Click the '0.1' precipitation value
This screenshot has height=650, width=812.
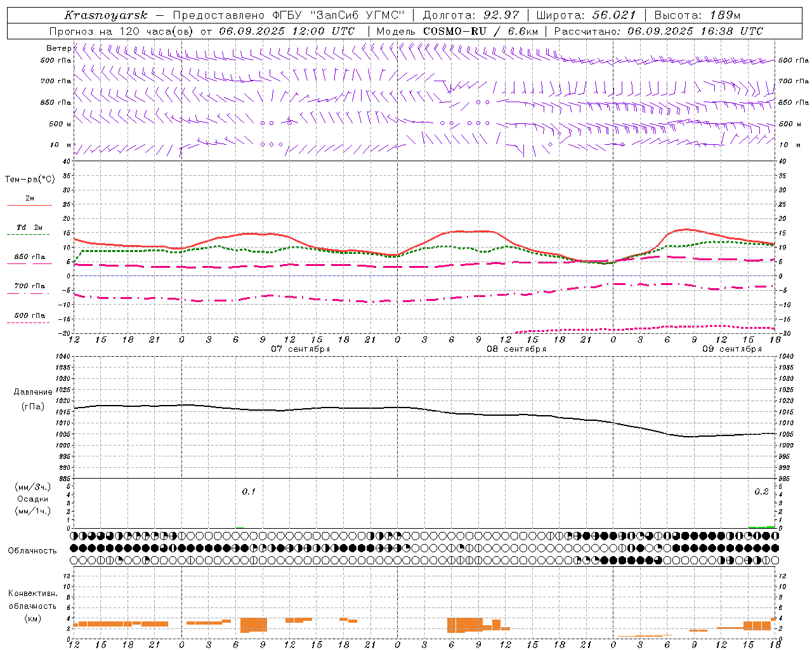[x=249, y=491]
